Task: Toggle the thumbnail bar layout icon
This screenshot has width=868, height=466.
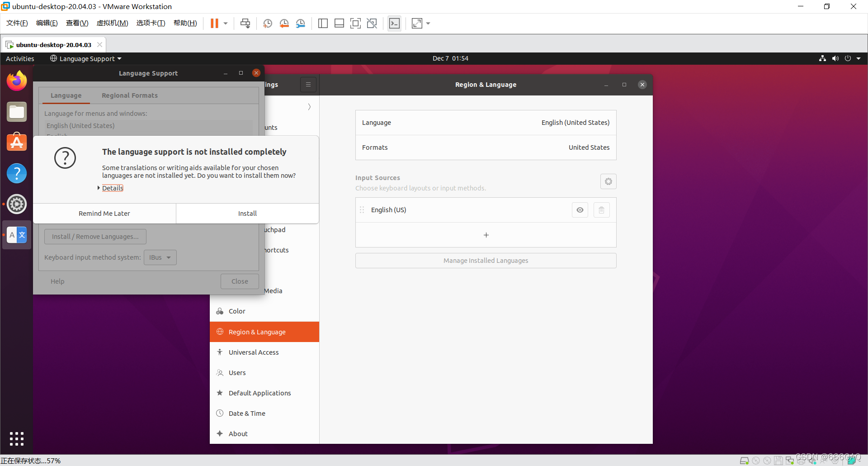Action: click(339, 23)
